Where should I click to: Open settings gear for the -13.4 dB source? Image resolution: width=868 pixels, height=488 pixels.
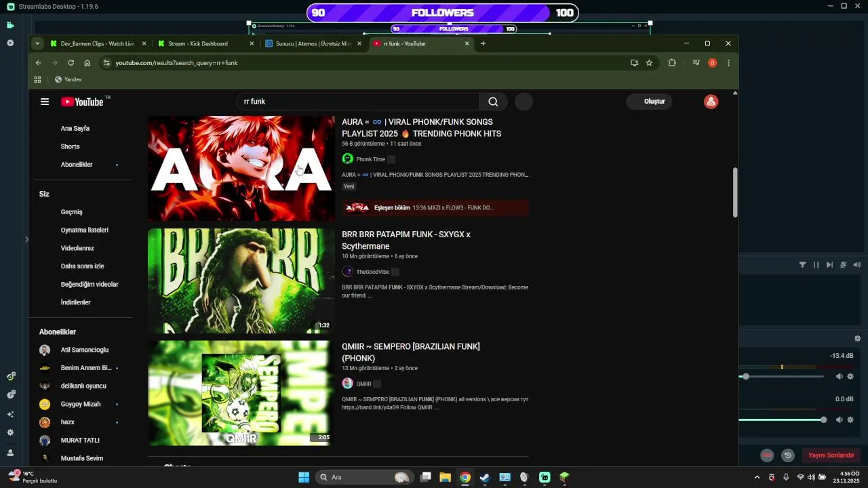coord(850,376)
